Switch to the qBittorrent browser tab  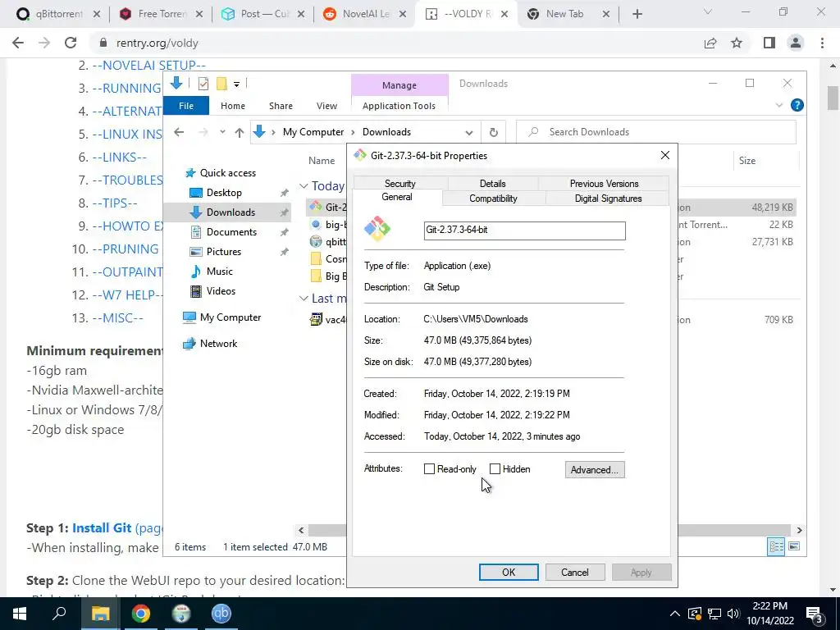[x=58, y=14]
